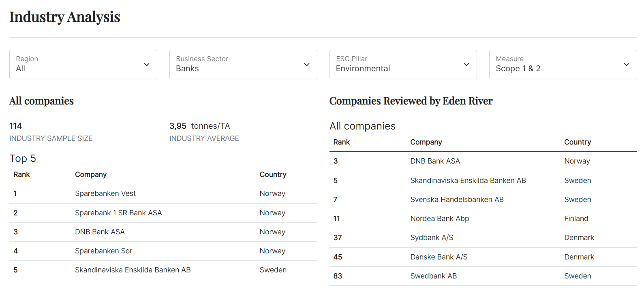The width and height of the screenshot is (644, 289).
Task: Click rank 7 for Svenska Handelsbanken AB
Action: click(x=336, y=200)
